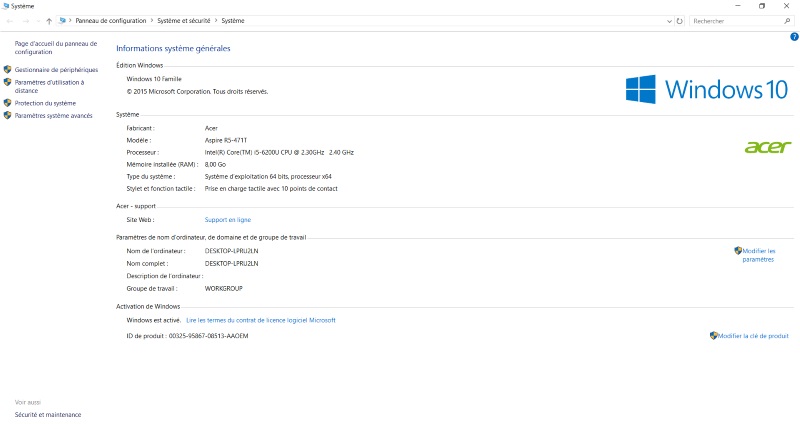Navigate to the Panneau de configuration breadcrumb

[x=111, y=21]
